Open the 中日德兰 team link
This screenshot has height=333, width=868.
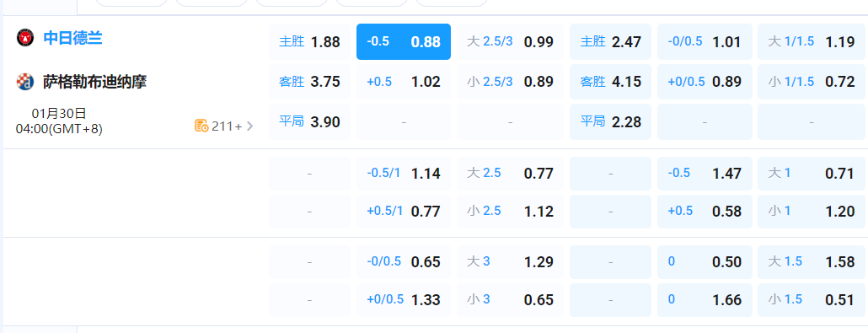[72, 38]
